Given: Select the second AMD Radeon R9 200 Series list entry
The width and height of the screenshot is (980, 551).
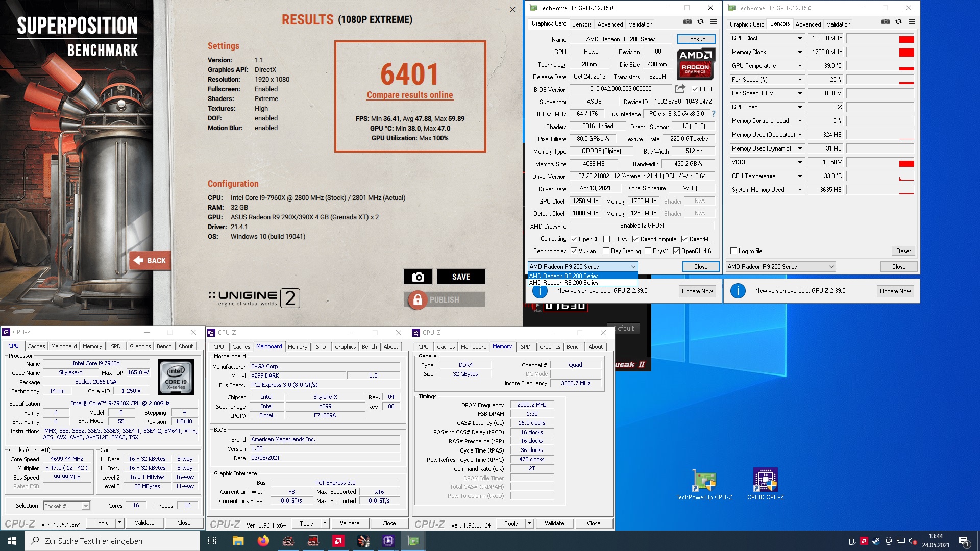Looking at the screenshot, I should (582, 283).
